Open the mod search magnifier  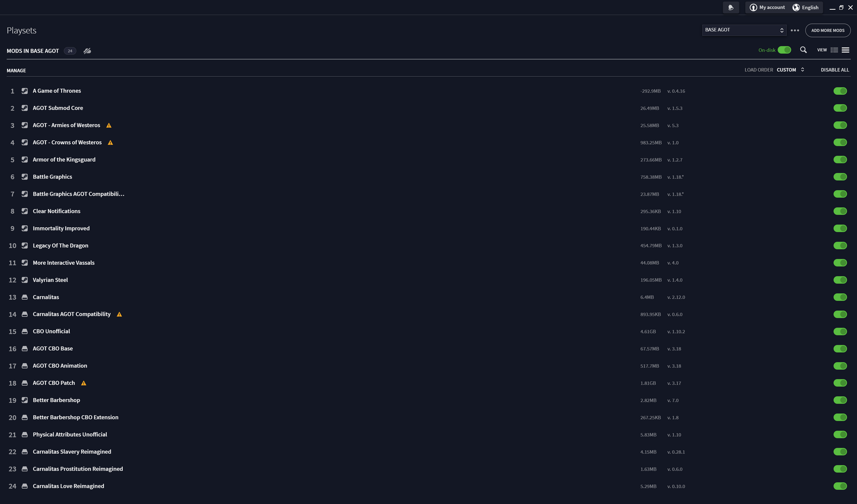(803, 50)
